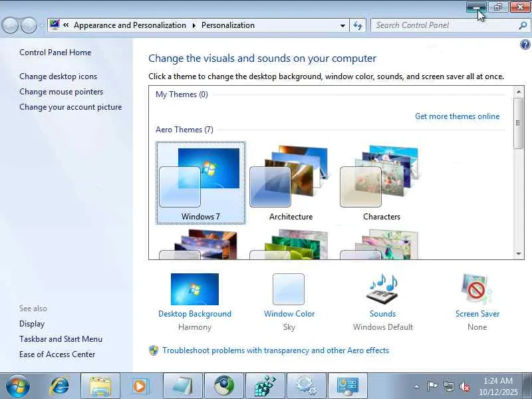
Task: Launch Internet Explorer from taskbar
Action: pos(59,386)
